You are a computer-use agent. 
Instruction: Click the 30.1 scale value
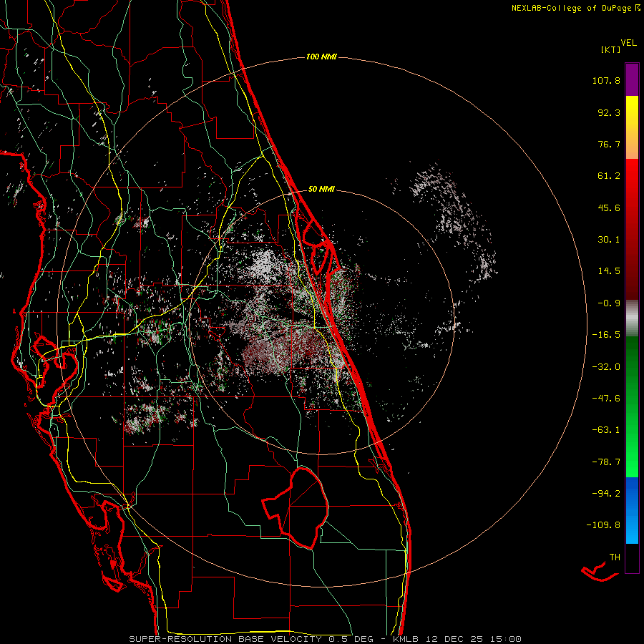pyautogui.click(x=609, y=240)
